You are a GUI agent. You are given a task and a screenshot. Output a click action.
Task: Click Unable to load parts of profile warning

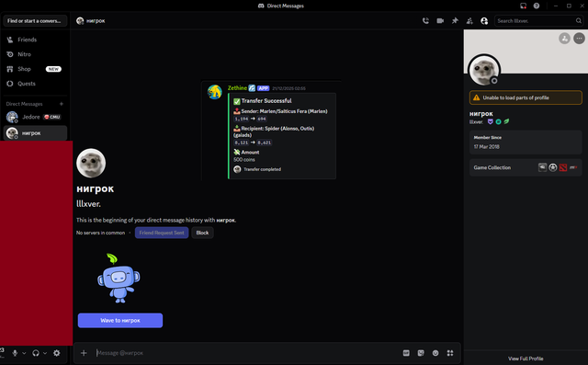pos(526,97)
